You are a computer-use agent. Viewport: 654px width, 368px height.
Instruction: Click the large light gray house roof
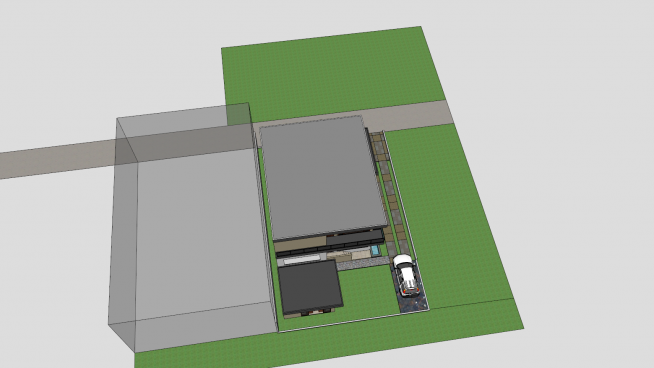pos(322,177)
